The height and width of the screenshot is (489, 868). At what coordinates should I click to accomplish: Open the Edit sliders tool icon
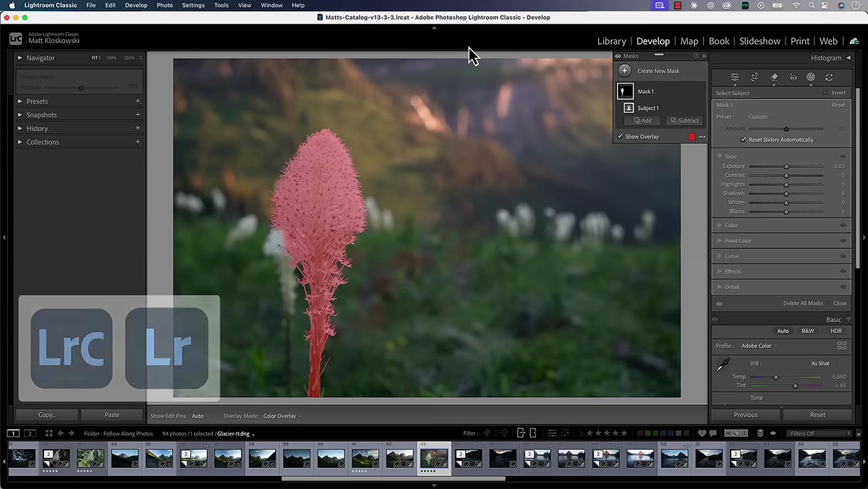[735, 77]
